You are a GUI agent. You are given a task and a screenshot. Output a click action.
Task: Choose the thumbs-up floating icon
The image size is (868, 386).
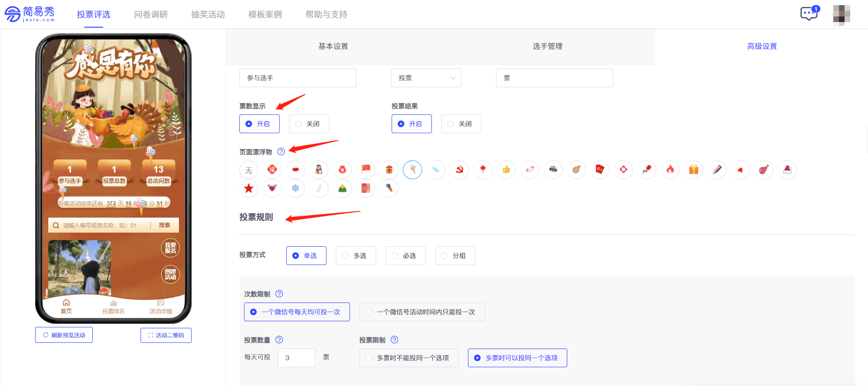[506, 170]
